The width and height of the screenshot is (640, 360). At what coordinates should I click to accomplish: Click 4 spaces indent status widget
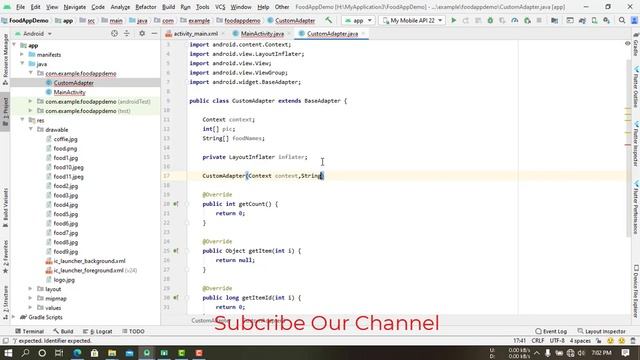(580, 340)
